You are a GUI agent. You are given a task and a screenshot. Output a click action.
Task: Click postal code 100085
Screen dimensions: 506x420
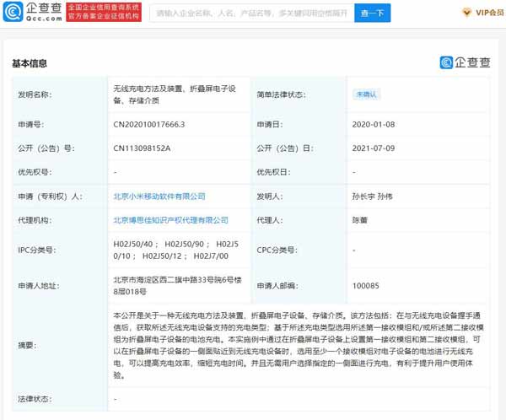point(366,286)
